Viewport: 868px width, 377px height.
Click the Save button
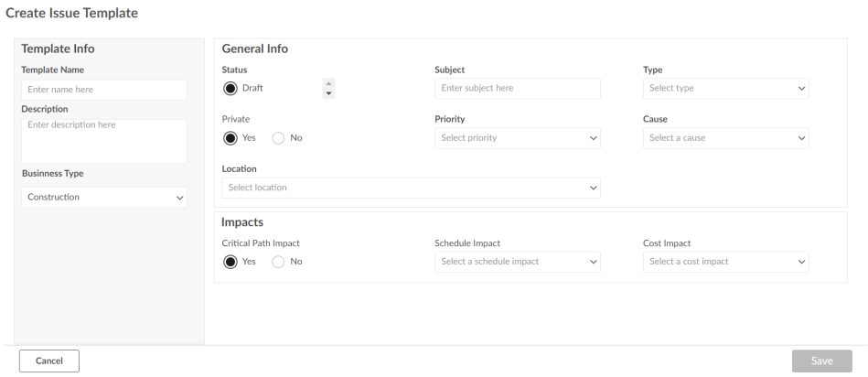(822, 361)
